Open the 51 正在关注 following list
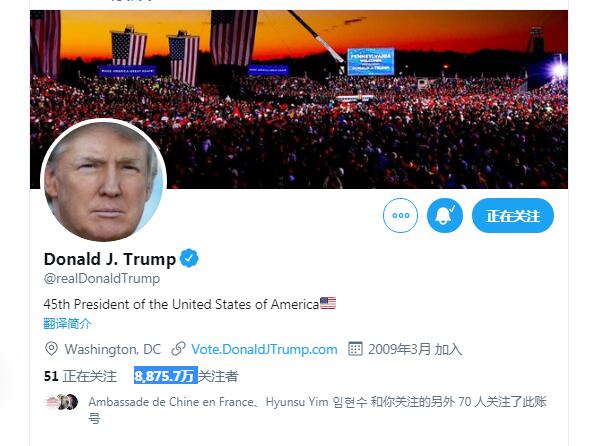 tap(80, 376)
